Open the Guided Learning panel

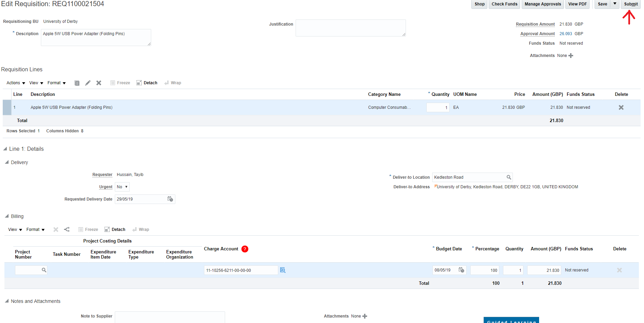(x=511, y=320)
